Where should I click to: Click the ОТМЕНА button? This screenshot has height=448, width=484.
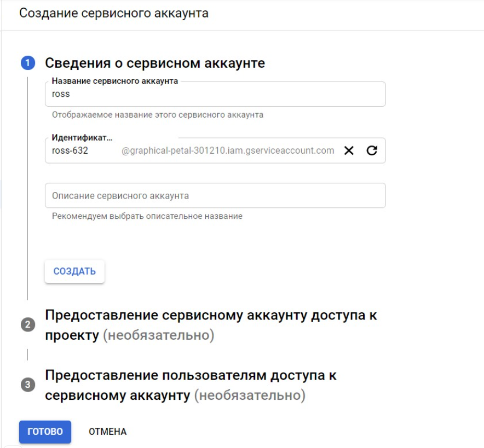coord(107,432)
